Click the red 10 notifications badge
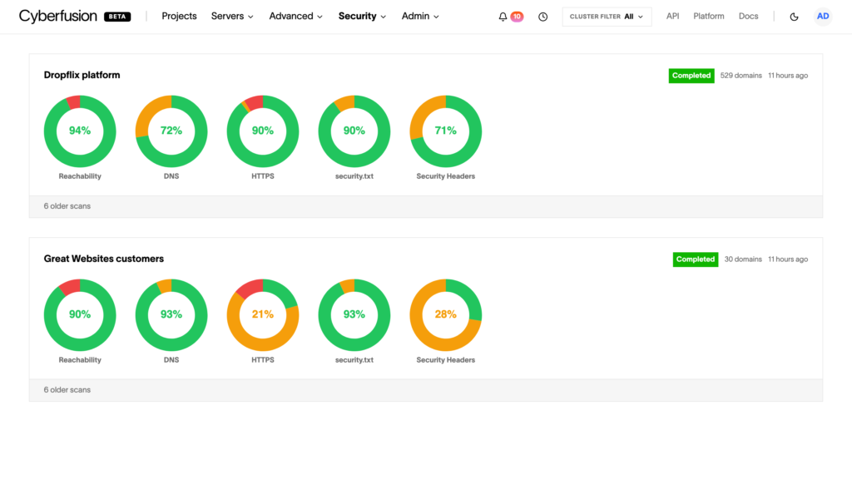This screenshot has width=852, height=504. coord(517,17)
